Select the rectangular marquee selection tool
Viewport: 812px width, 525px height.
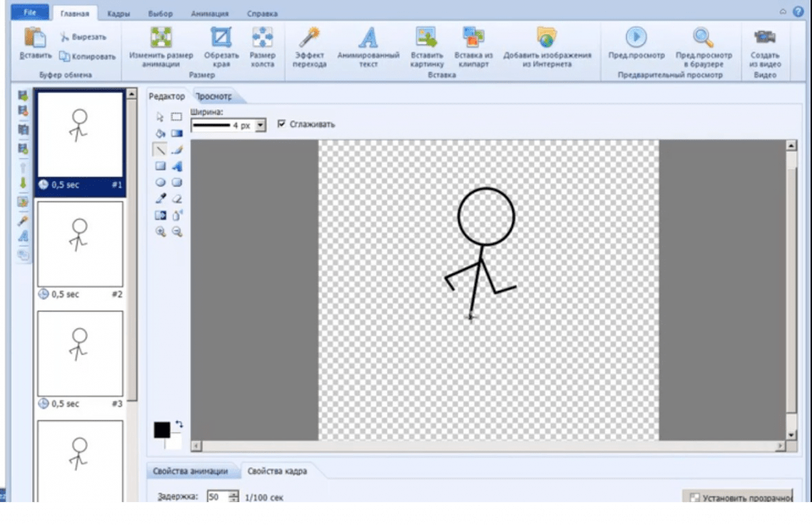(177, 117)
